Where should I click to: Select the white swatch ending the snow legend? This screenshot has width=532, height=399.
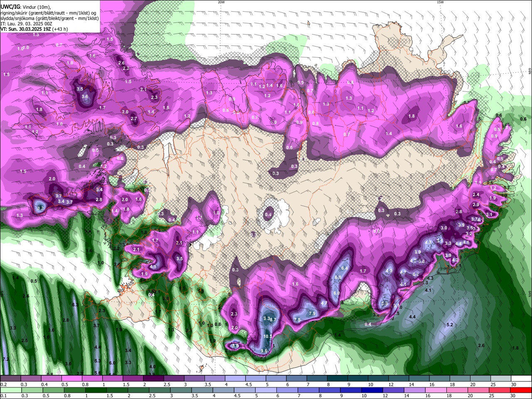click(x=521, y=378)
